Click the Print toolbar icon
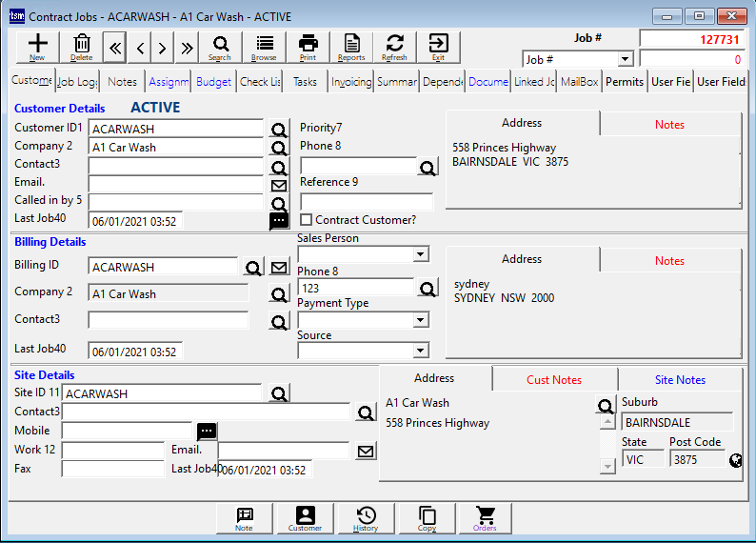The height and width of the screenshot is (543, 756). coord(308,46)
